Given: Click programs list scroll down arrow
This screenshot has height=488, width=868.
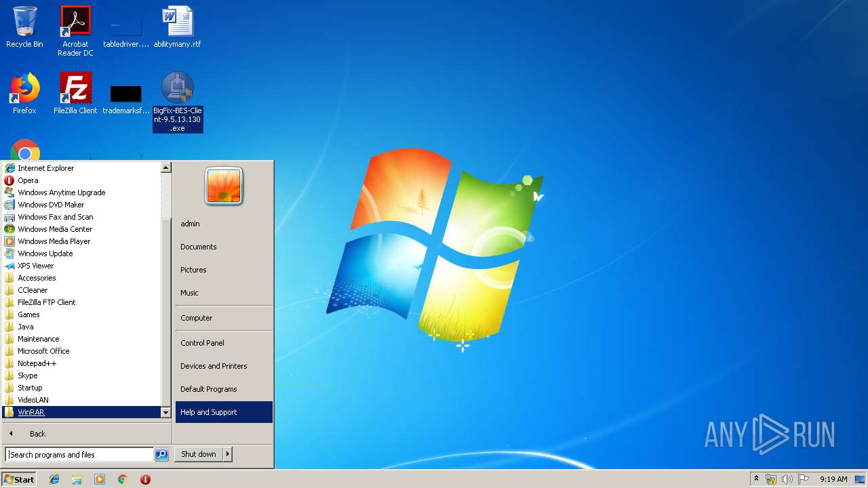Looking at the screenshot, I should click(165, 412).
